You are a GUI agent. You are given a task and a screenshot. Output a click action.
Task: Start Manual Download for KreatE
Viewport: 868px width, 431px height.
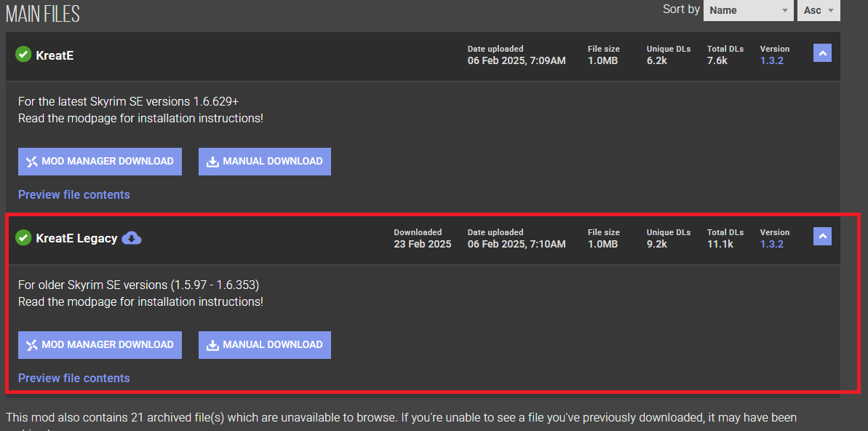(x=265, y=161)
